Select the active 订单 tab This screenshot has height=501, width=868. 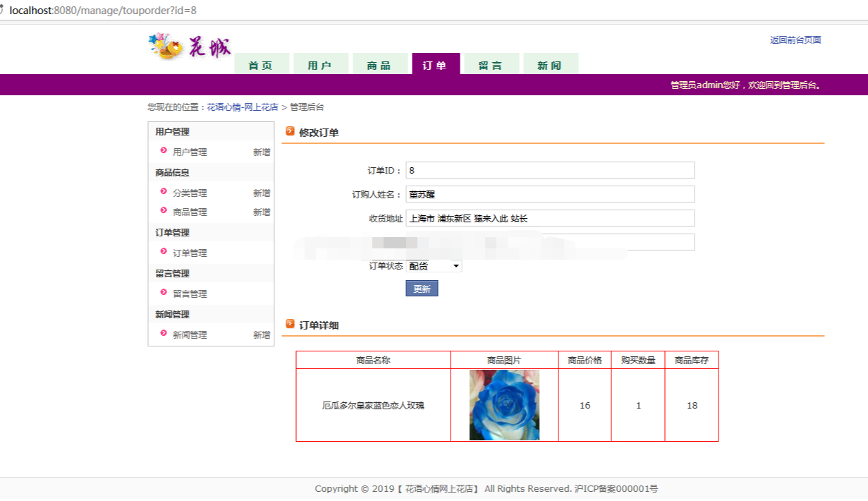(x=436, y=64)
